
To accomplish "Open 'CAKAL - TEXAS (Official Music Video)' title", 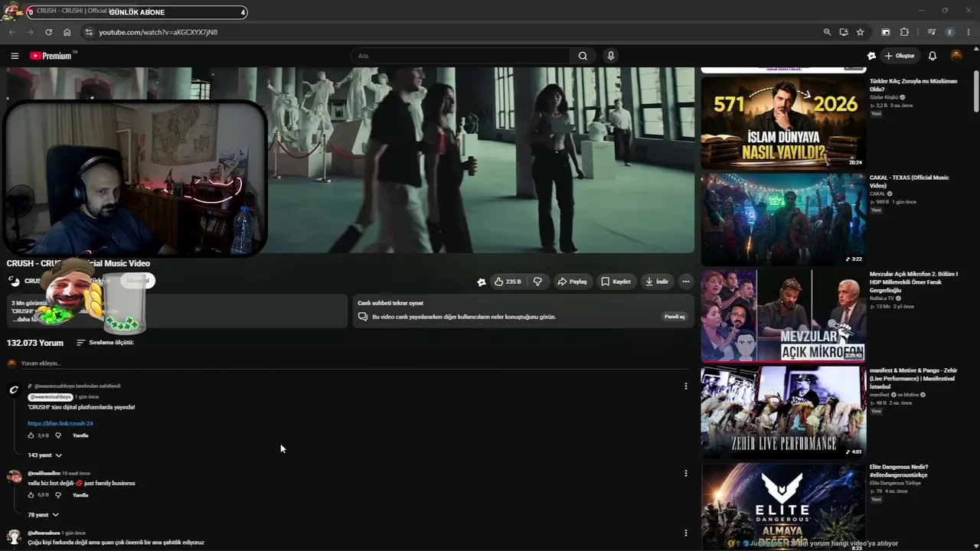I will click(909, 181).
